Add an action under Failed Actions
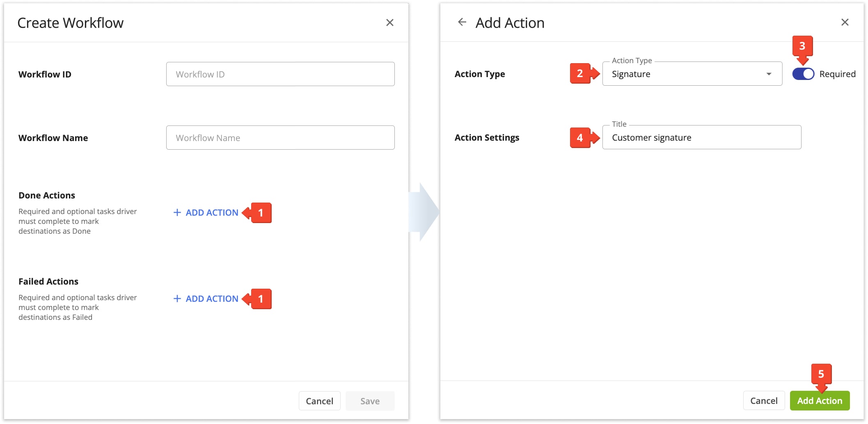This screenshot has height=424, width=868. tap(206, 299)
